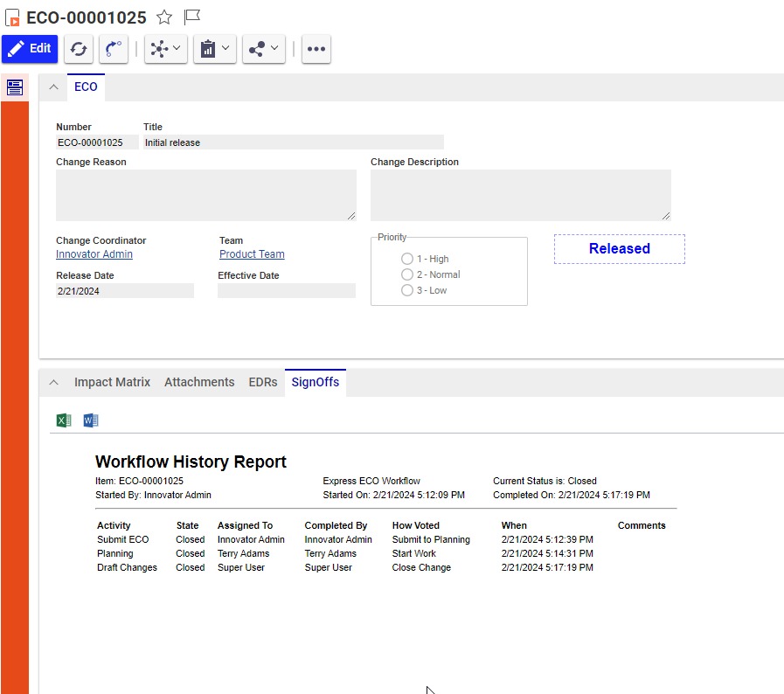This screenshot has width=784, height=694.
Task: Expand the network icon dropdown arrow
Action: (x=177, y=48)
